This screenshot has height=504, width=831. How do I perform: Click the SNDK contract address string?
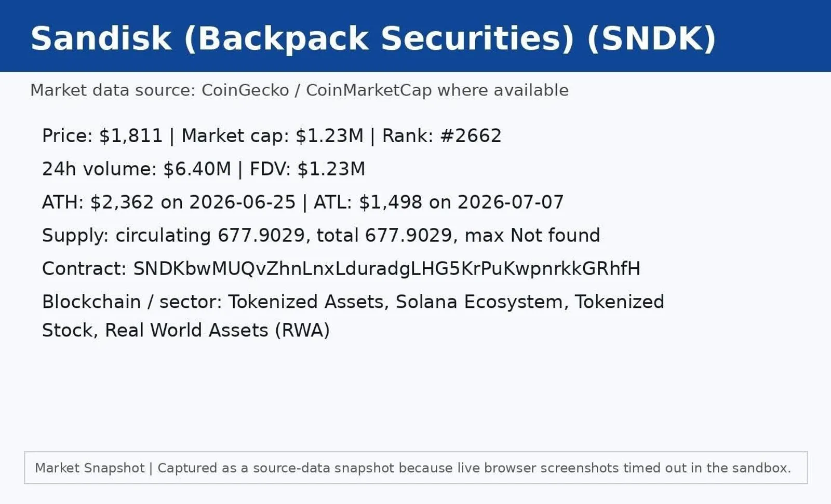point(386,269)
